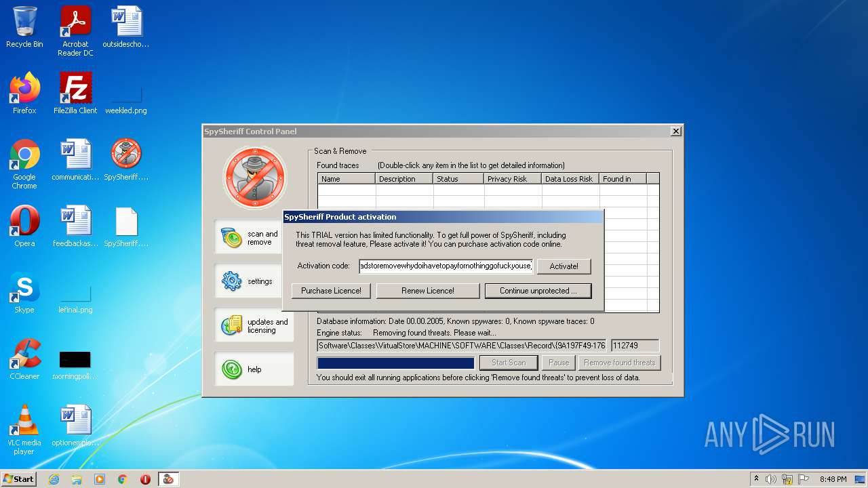Launch Opera browser from desktop
The height and width of the screenshot is (488, 868).
24,226
